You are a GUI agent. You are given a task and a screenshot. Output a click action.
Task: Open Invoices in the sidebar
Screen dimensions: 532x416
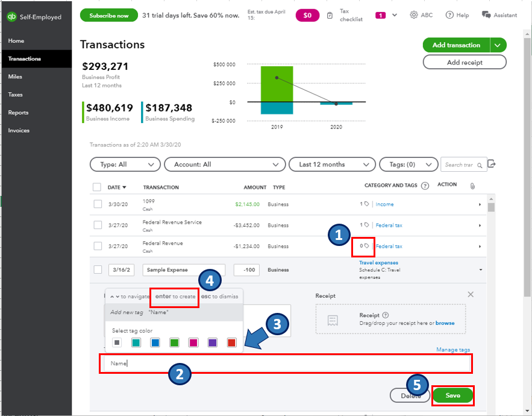coord(37,130)
